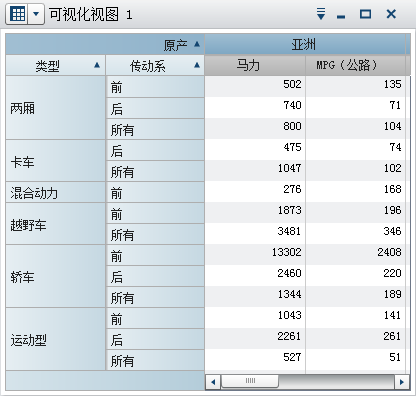The image size is (416, 396).
Task: Select the horsepower cell 276
Action: click(x=255, y=191)
